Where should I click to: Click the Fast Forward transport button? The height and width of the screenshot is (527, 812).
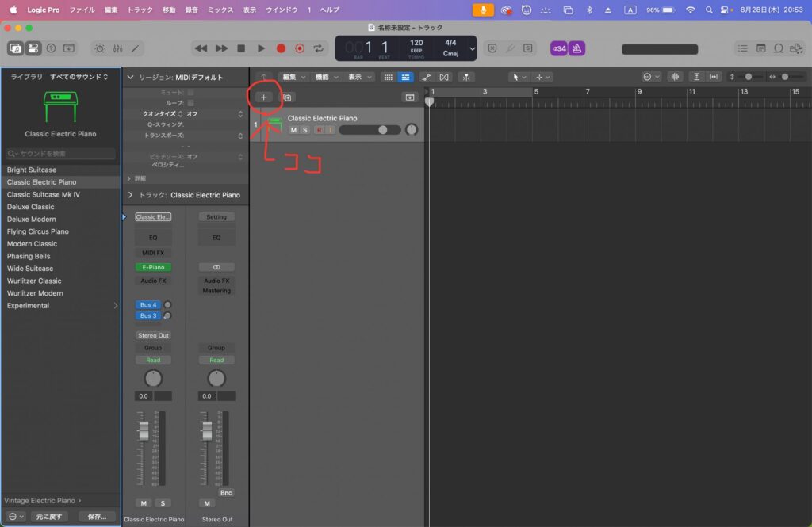[x=222, y=48]
